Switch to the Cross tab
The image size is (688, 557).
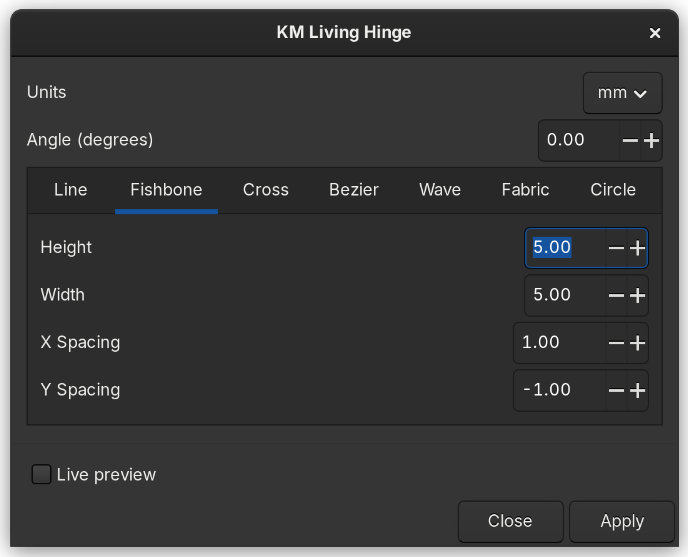[x=265, y=190]
